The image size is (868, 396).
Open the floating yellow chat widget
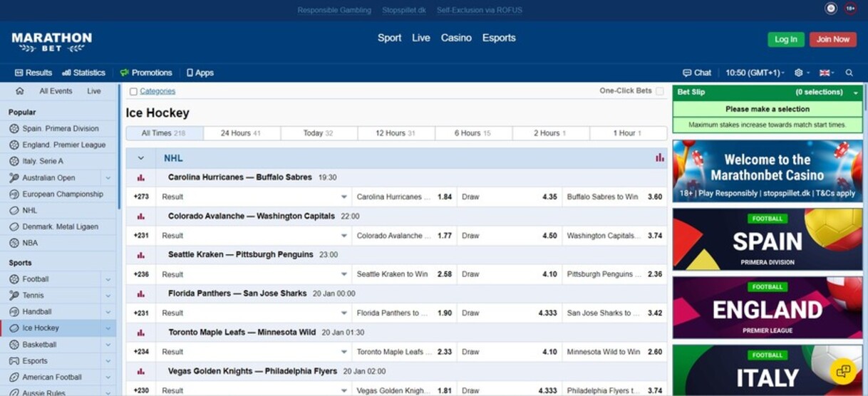[x=843, y=371]
